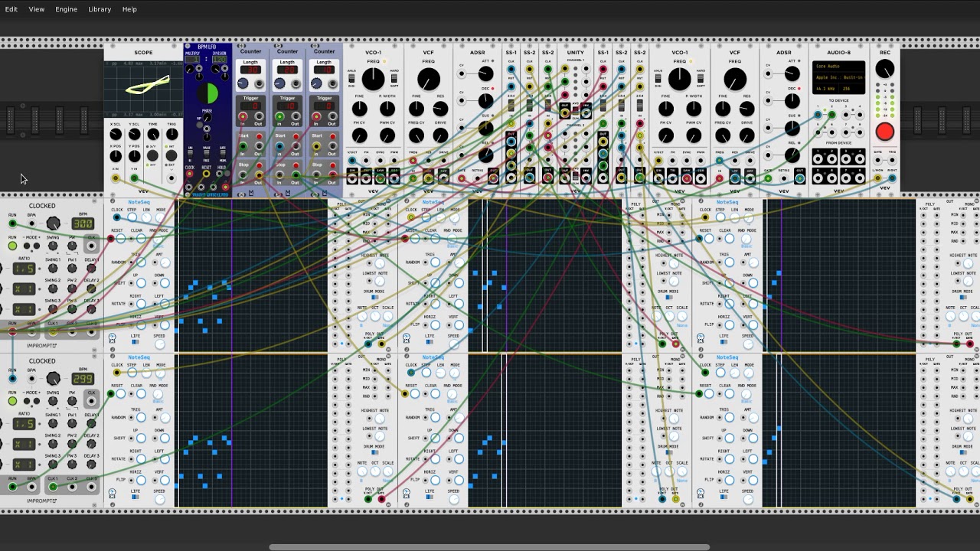The width and height of the screenshot is (980, 551).
Task: Click the SAW output jack on left VCO-1
Action: (x=381, y=178)
